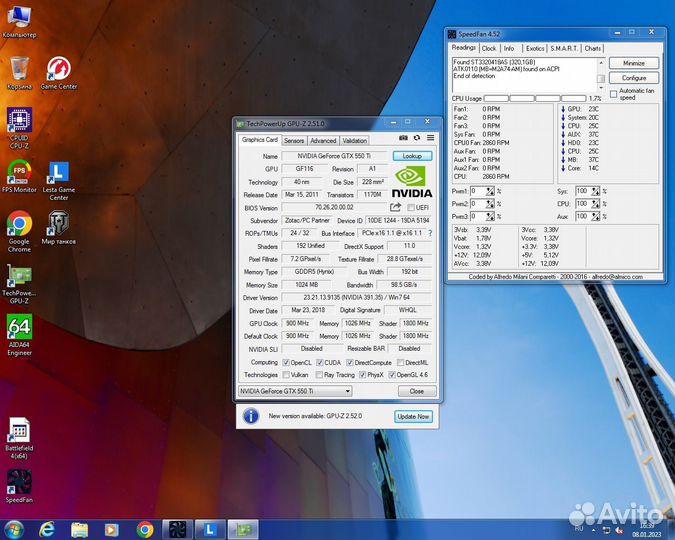Launch Game Center from desktop
Screen dimensions: 675x540
[x=59, y=73]
